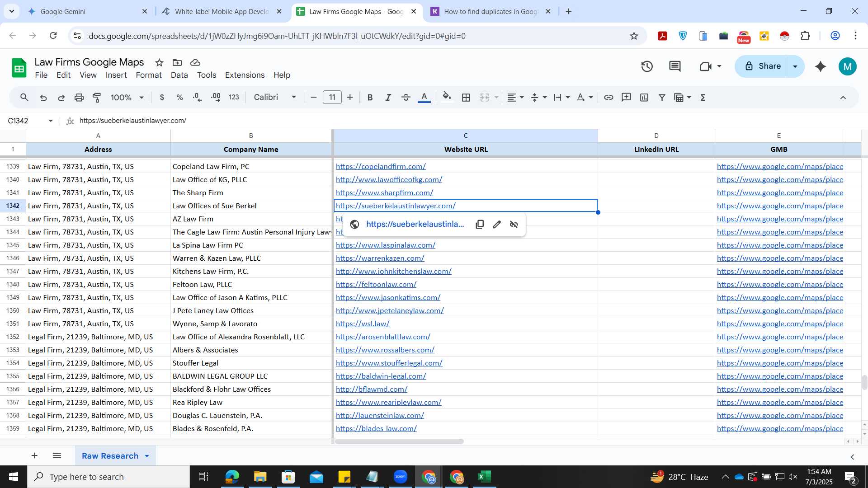
Task: Open the Extensions menu
Action: 245,75
